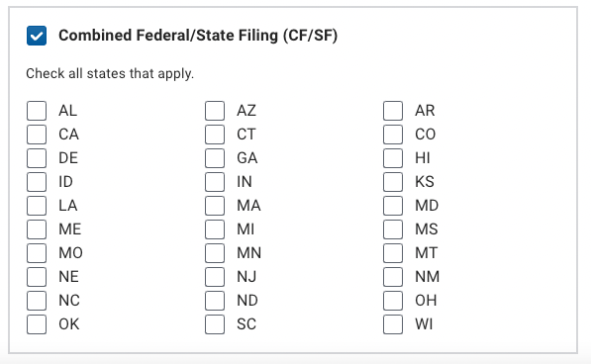The image size is (591, 364).
Task: Select the HI state checkbox
Action: pos(393,158)
